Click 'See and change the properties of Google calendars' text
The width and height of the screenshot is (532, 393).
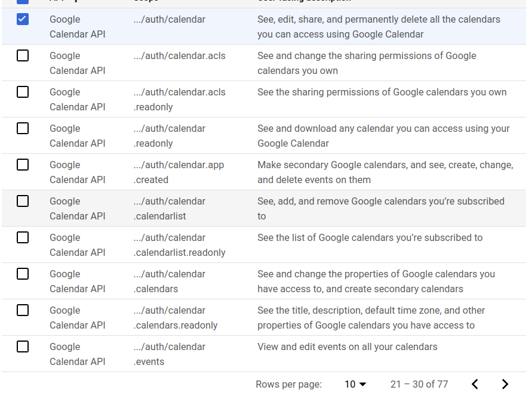coord(376,281)
